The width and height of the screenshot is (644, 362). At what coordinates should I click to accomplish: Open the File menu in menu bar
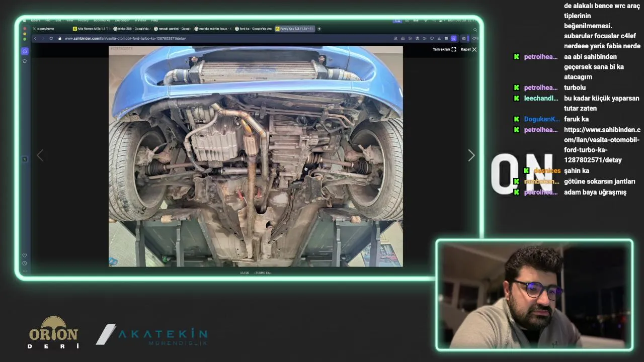[x=48, y=21]
